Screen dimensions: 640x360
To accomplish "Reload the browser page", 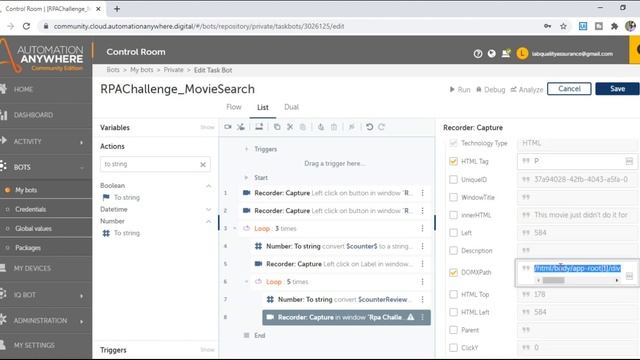I will (26, 26).
